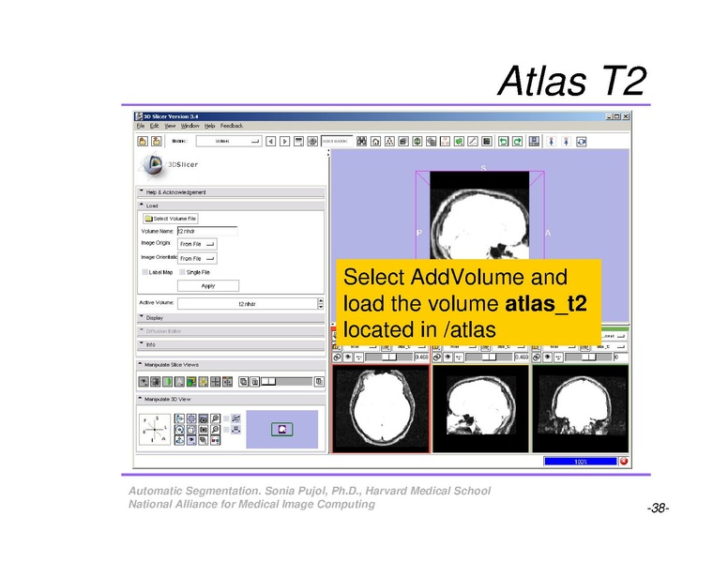Toggle yellow slice link control icon
Image resolution: width=728 pixels, height=563 pixels.
(437, 358)
